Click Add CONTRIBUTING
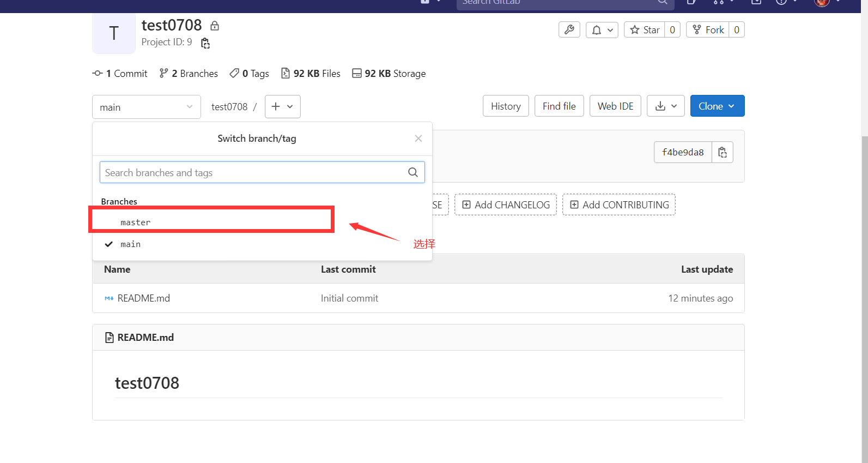 tap(619, 205)
